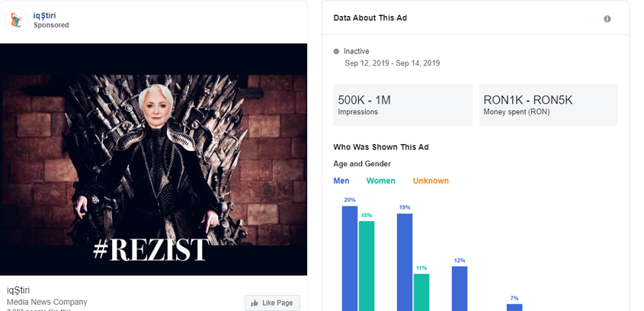Click the blue 20% Men bar

(350, 258)
